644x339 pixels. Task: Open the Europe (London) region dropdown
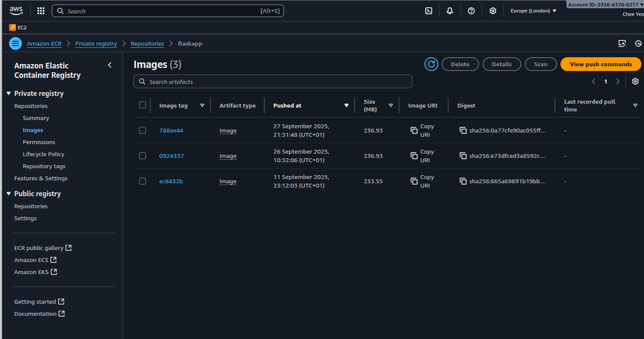tap(533, 11)
